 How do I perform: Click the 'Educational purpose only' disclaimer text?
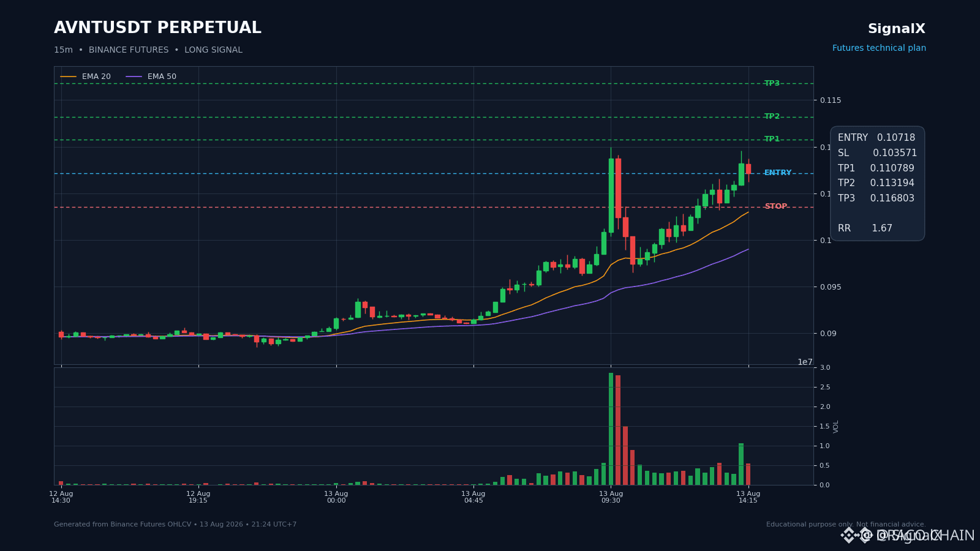(x=846, y=525)
